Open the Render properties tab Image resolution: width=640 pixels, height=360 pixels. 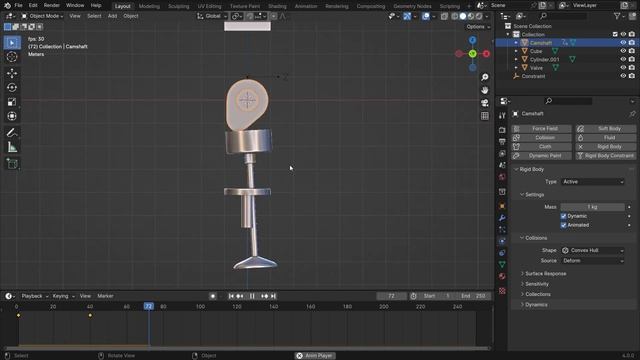coord(502,130)
